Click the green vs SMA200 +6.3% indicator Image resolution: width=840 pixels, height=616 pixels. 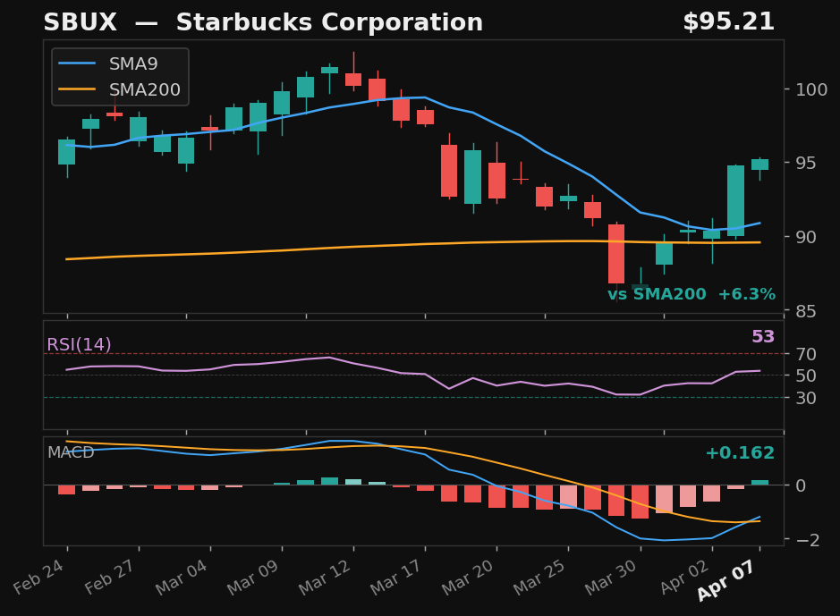point(692,293)
